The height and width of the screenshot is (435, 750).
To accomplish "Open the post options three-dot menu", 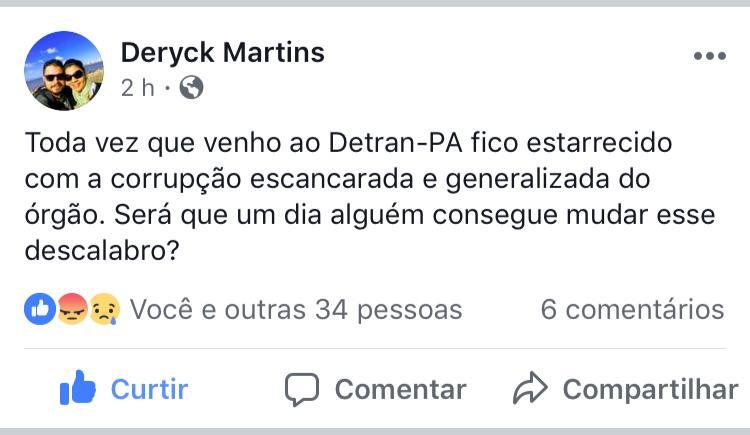I will 709,56.
